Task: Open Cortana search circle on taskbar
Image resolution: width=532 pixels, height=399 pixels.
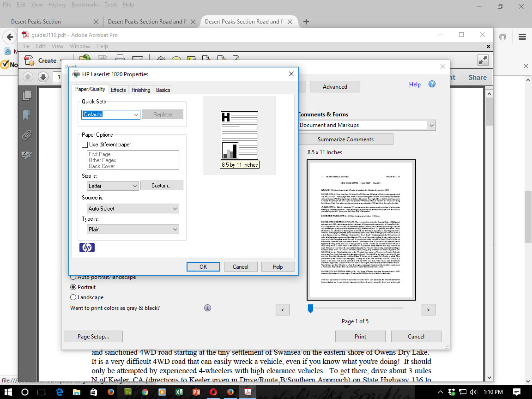Action: coord(25,392)
